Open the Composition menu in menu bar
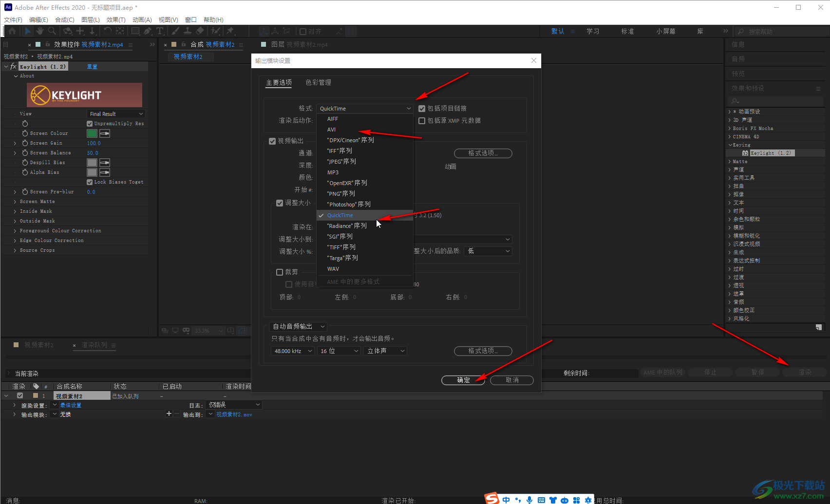The width and height of the screenshot is (830, 504). tap(64, 20)
